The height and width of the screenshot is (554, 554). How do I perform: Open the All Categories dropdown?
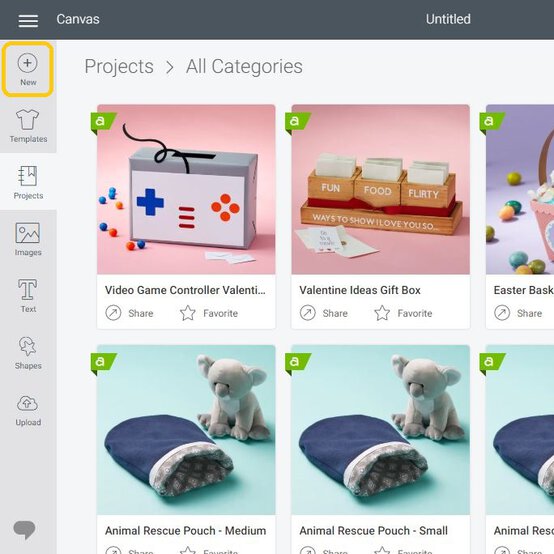(x=244, y=66)
